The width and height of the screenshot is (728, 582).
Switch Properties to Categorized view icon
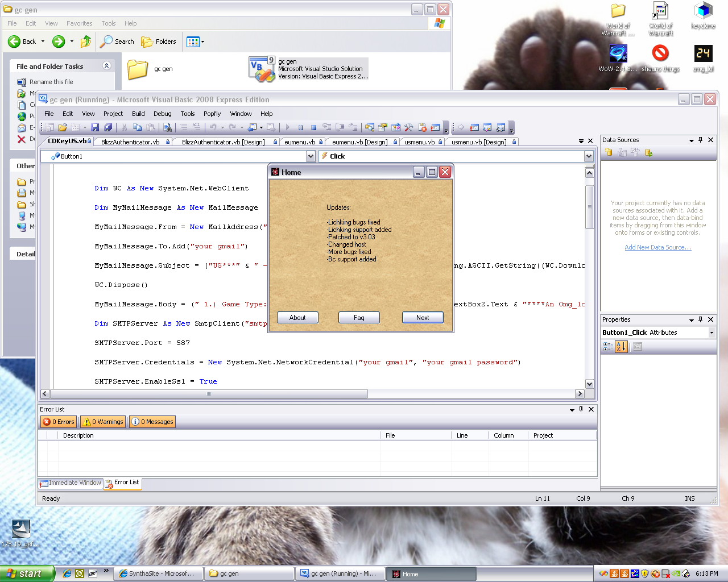click(608, 346)
